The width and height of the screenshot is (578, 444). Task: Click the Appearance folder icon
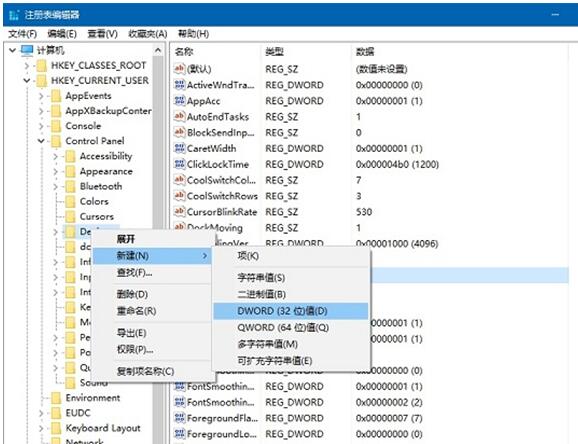coord(70,171)
